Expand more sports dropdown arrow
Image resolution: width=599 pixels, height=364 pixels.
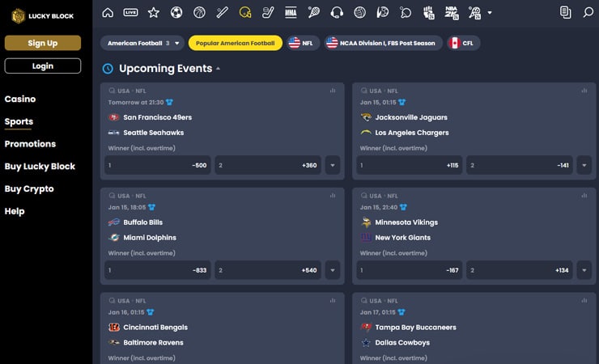pos(490,13)
